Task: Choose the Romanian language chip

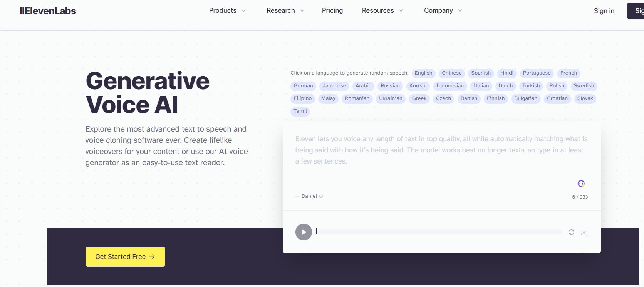Action: tap(357, 98)
